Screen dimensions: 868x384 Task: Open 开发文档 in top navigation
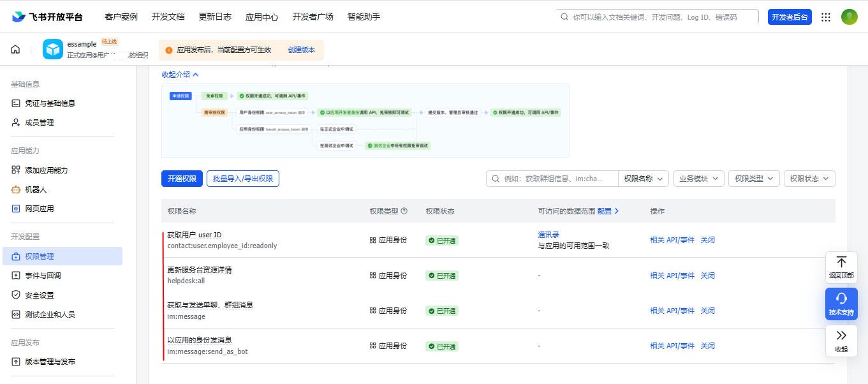(168, 17)
